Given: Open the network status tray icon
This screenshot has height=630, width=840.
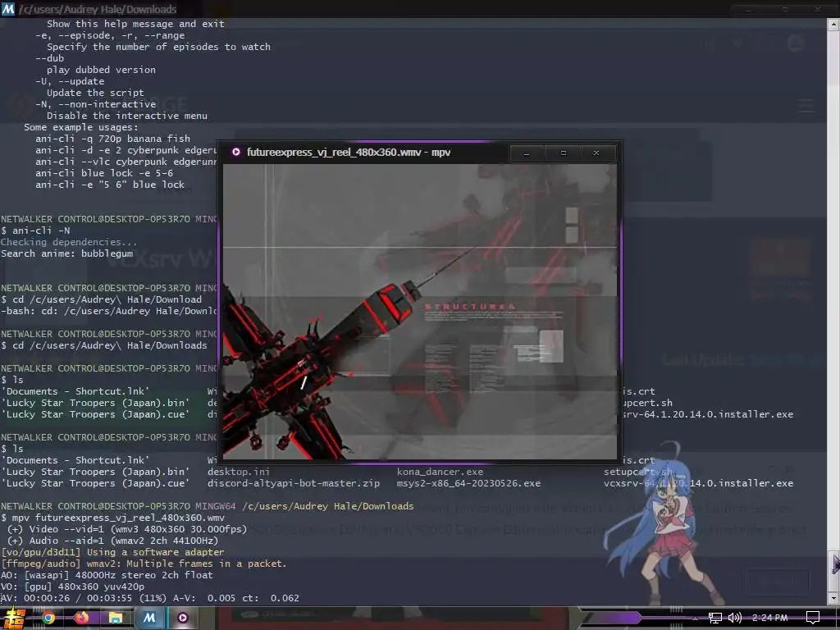Looking at the screenshot, I should tap(714, 619).
